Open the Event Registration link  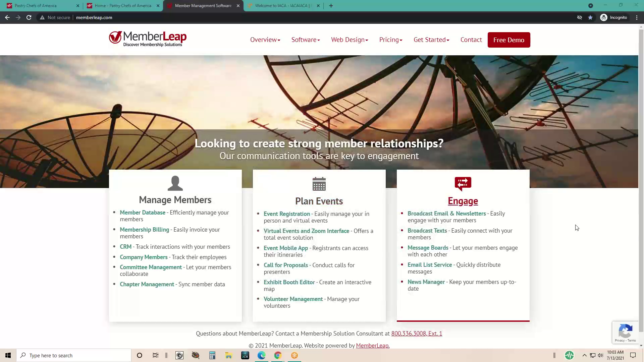tap(287, 214)
